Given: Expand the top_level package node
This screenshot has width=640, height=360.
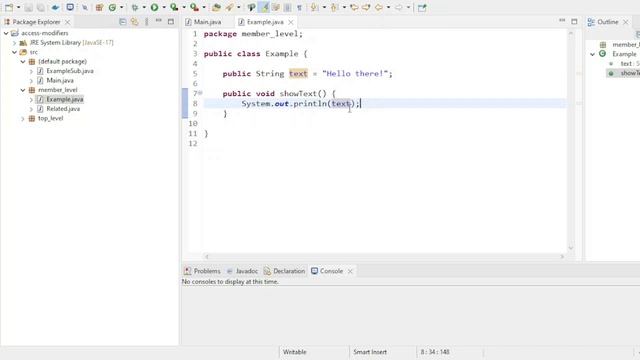Looking at the screenshot, I should click(x=23, y=119).
